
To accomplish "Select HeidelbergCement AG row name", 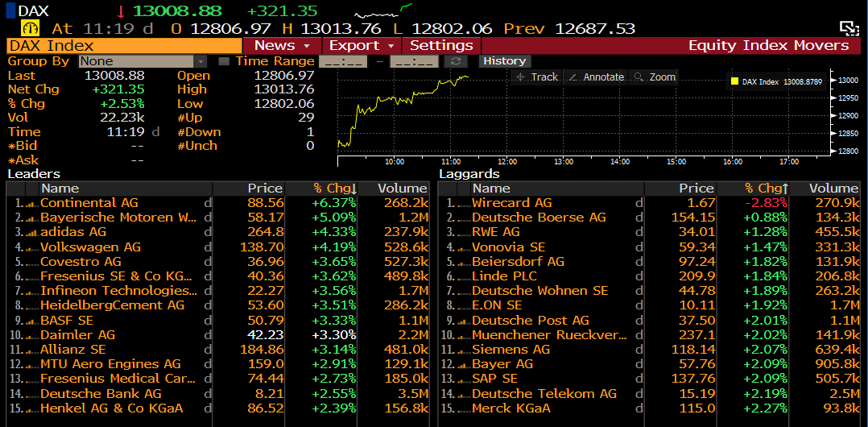I will point(113,305).
